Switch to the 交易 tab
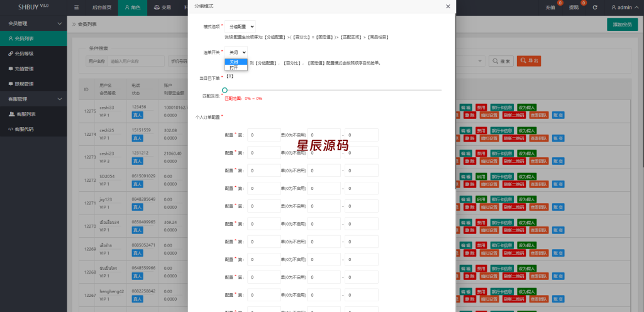The width and height of the screenshot is (644, 312). [162, 8]
